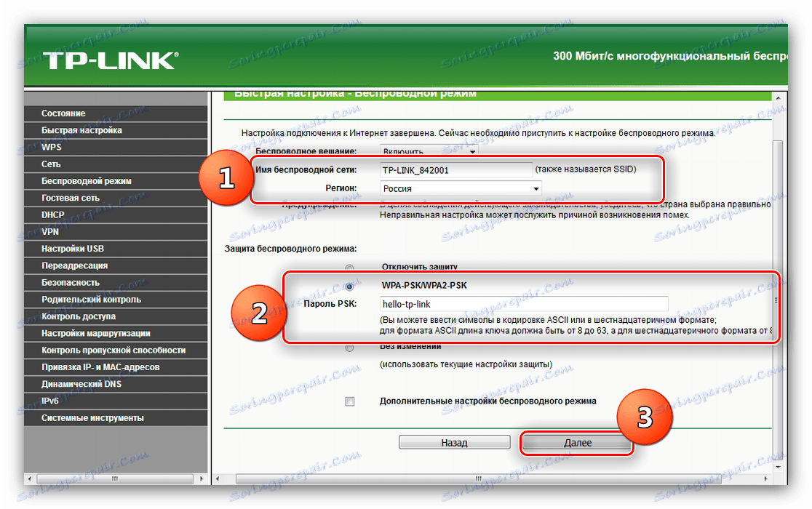This screenshot has width=812, height=509.
Task: Open Гостевая сеть settings
Action: 116,198
